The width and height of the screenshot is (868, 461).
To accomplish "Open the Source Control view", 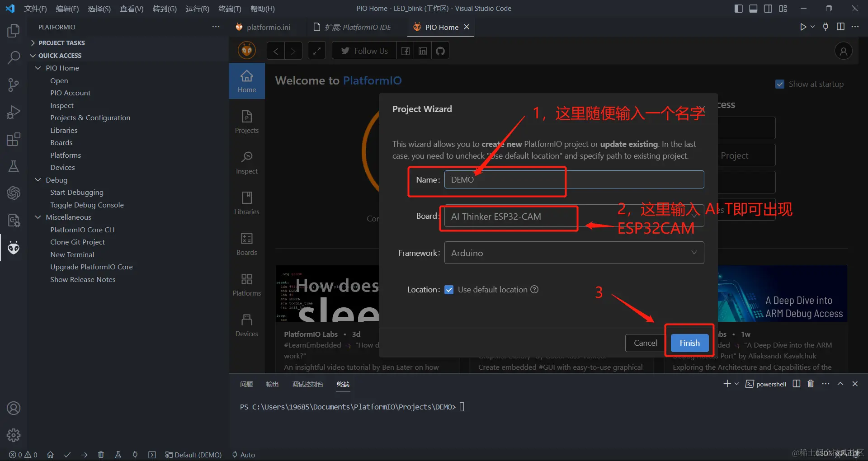I will (x=14, y=85).
